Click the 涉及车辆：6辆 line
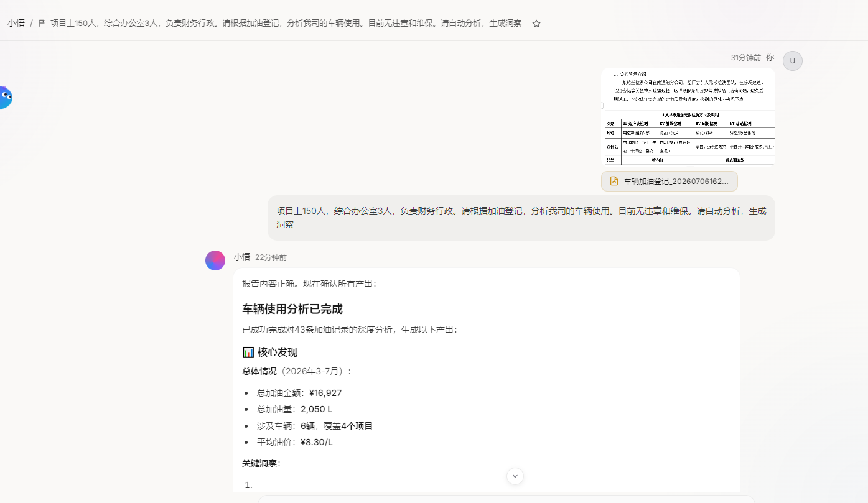Image resolution: width=868 pixels, height=503 pixels. tap(315, 426)
